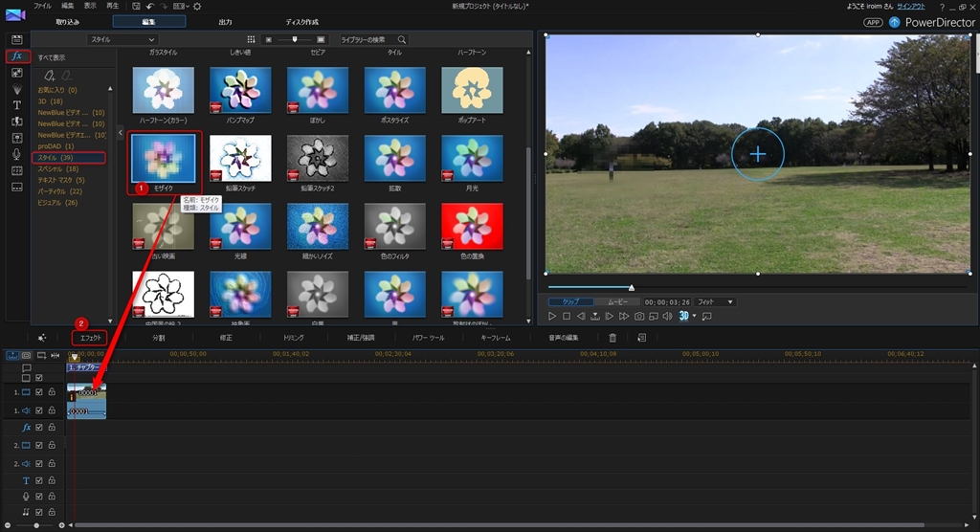Toggle enable checkbox for video track 1

tap(39, 392)
